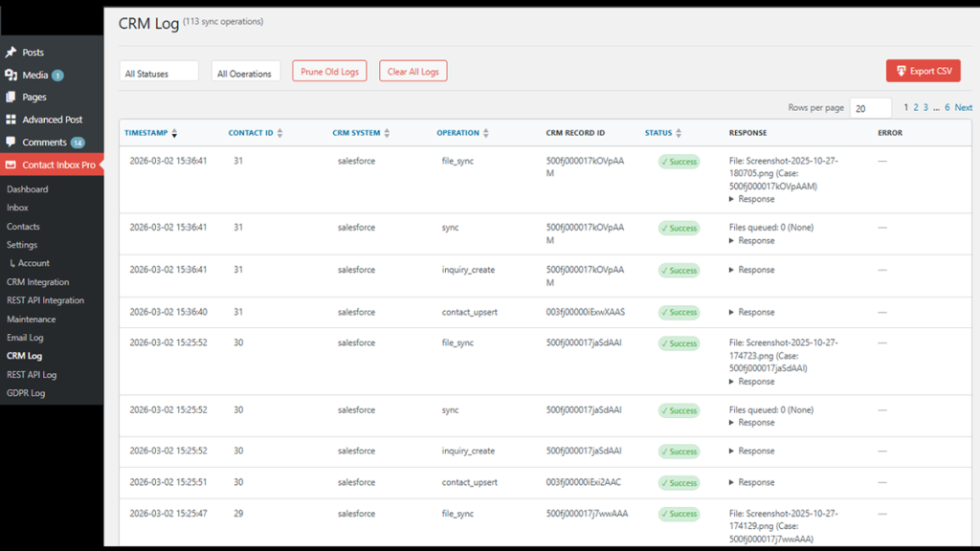The image size is (980, 551).
Task: Open the All Operations filter dropdown
Action: point(245,73)
